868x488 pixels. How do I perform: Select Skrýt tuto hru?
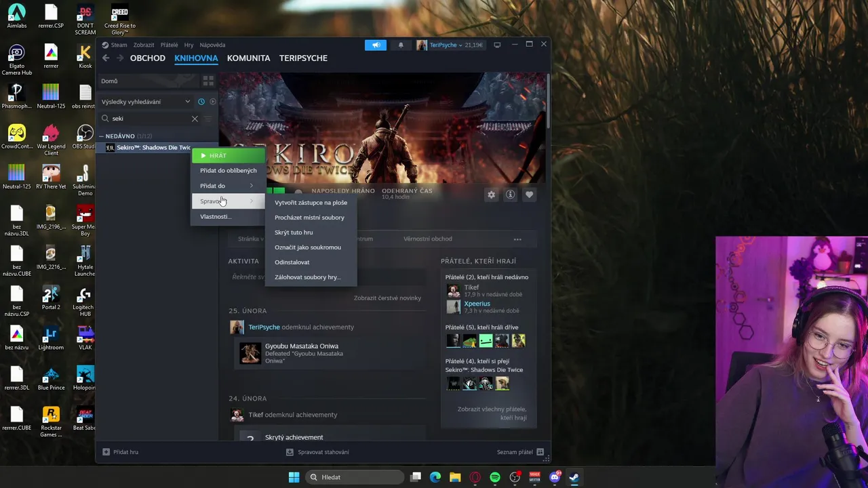click(x=311, y=232)
